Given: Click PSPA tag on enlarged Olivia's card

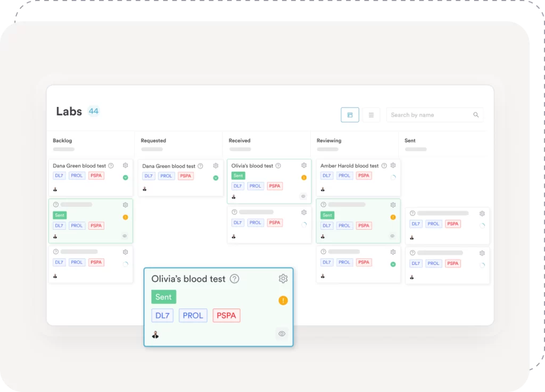Looking at the screenshot, I should 226,315.
